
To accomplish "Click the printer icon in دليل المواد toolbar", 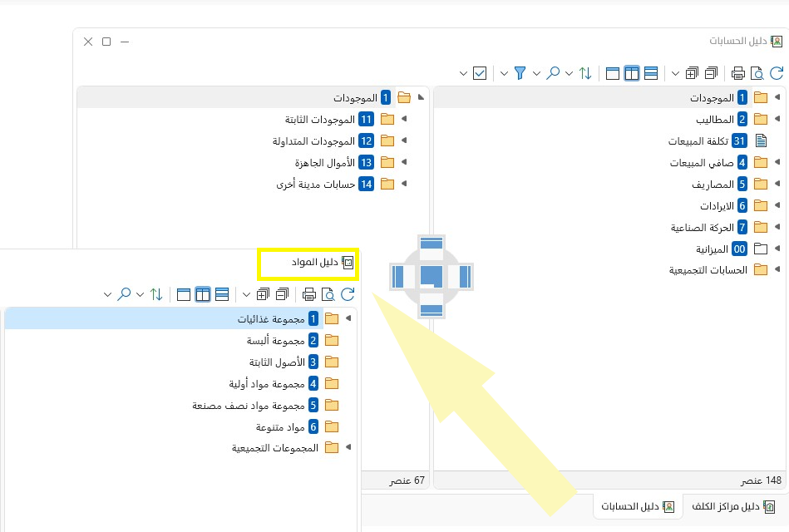I will (309, 294).
